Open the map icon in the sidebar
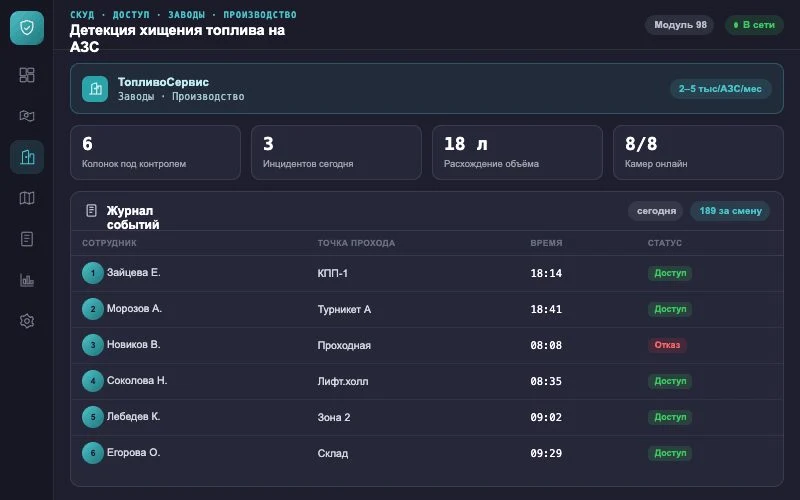 click(27, 198)
